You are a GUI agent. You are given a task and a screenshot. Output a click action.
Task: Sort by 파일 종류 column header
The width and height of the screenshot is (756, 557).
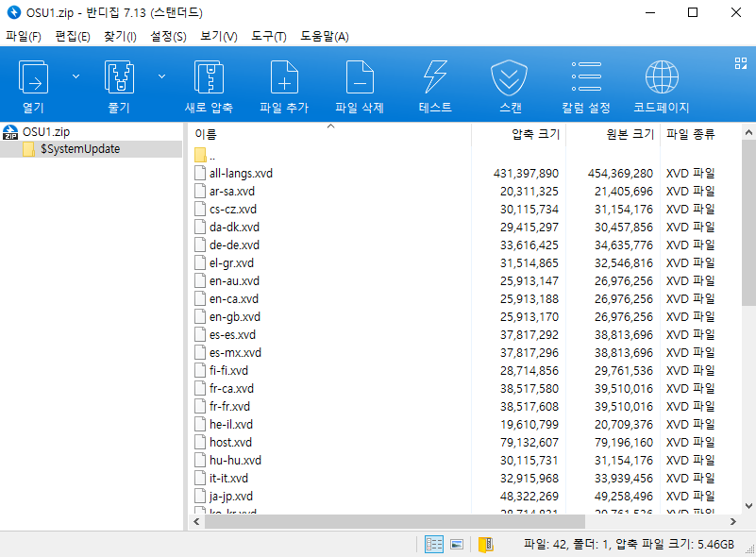tap(691, 134)
